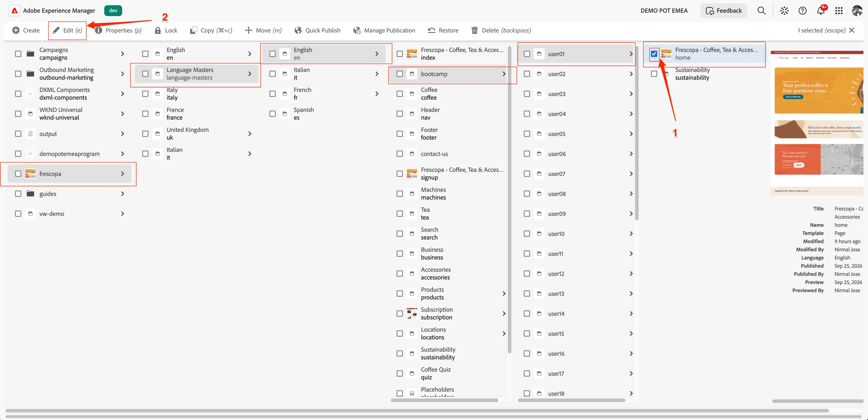The image size is (868, 420).
Task: Click the Restore arrow icon
Action: (432, 30)
